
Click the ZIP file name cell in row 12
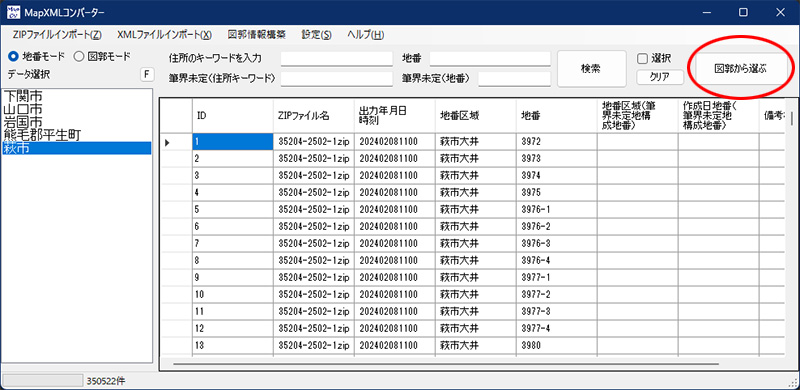tap(314, 328)
